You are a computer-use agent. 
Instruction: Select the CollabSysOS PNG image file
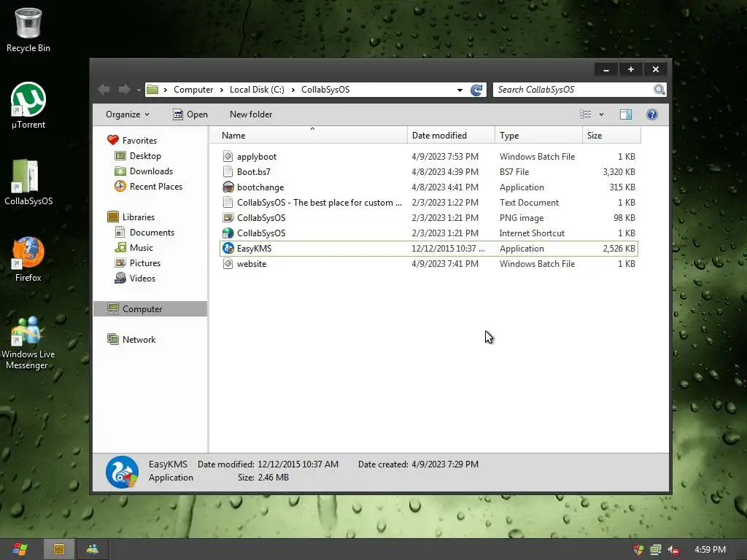[x=429, y=217]
